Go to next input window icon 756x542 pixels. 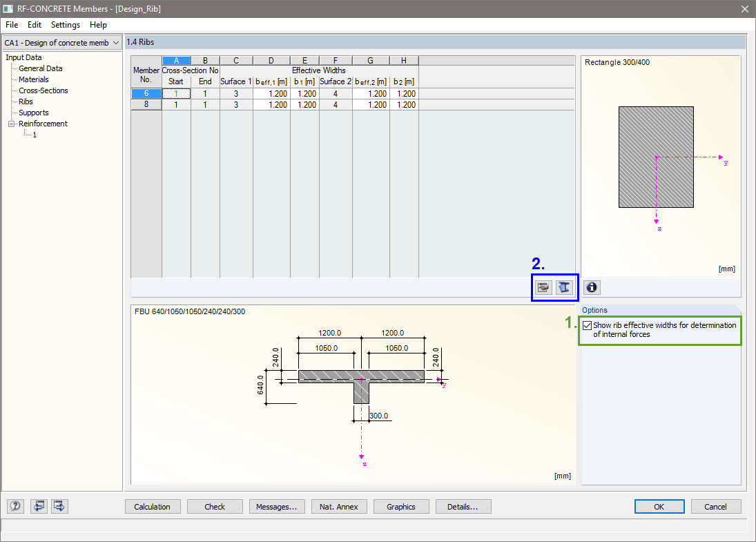coord(59,506)
